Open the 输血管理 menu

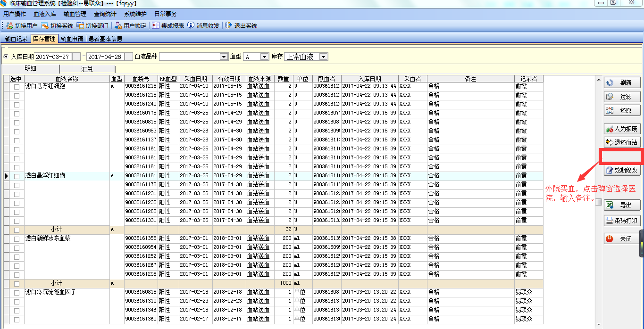coord(75,14)
